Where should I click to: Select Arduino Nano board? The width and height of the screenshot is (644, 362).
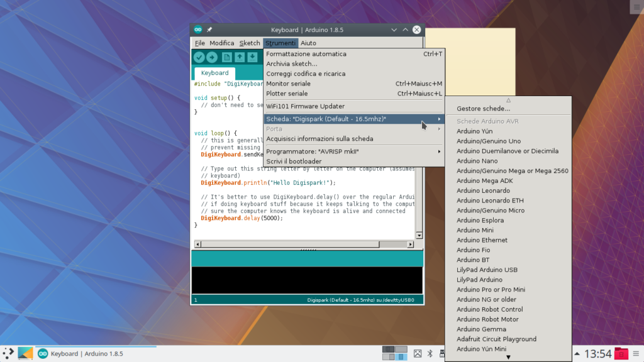click(508, 161)
